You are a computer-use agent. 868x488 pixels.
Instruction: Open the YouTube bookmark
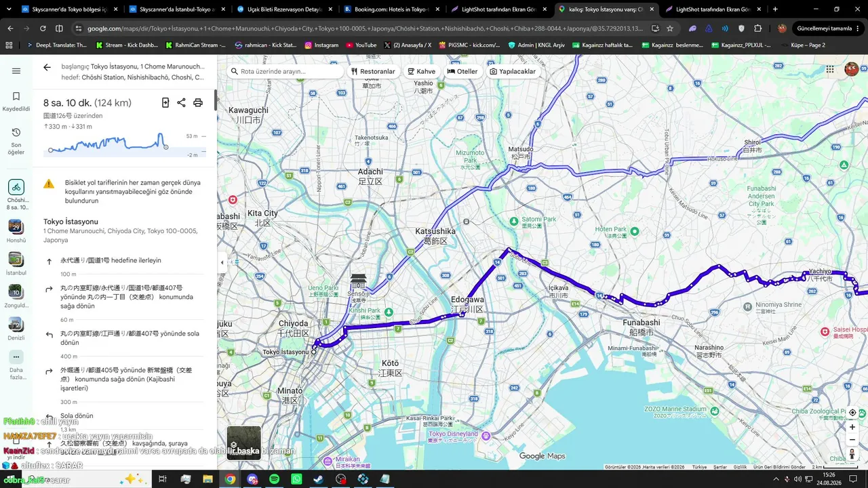click(x=361, y=45)
